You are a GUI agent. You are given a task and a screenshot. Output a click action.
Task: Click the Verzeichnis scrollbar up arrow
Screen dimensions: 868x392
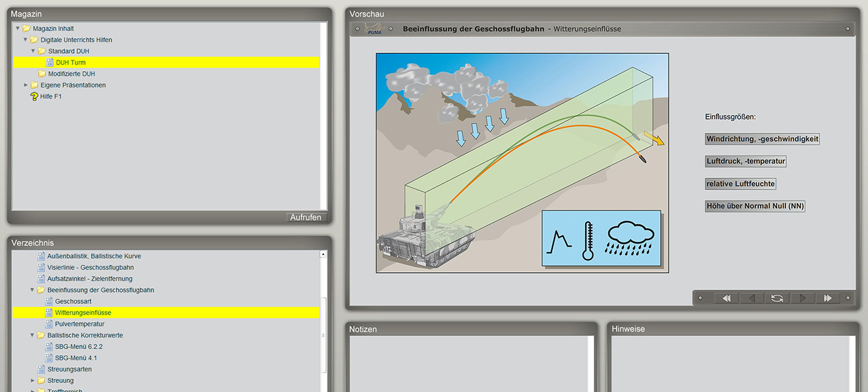pyautogui.click(x=323, y=255)
